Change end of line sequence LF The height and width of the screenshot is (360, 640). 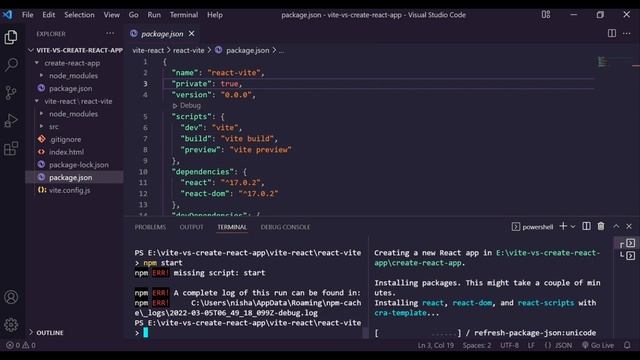(531, 345)
